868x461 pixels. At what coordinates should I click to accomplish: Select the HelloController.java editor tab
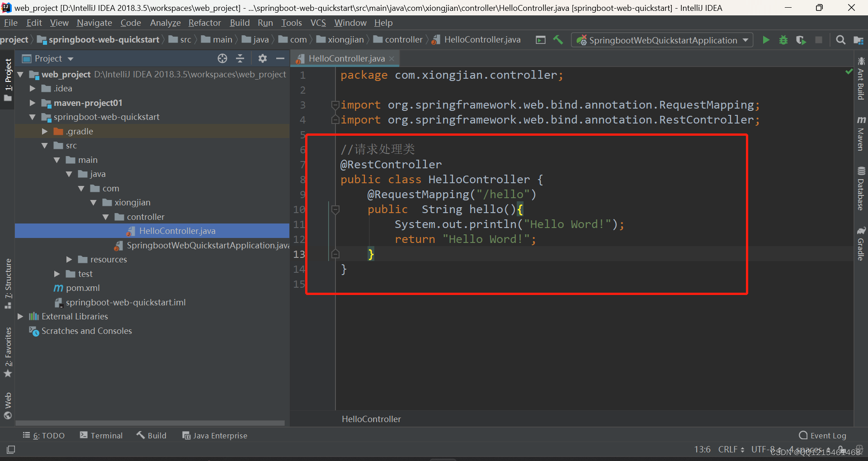click(x=345, y=59)
